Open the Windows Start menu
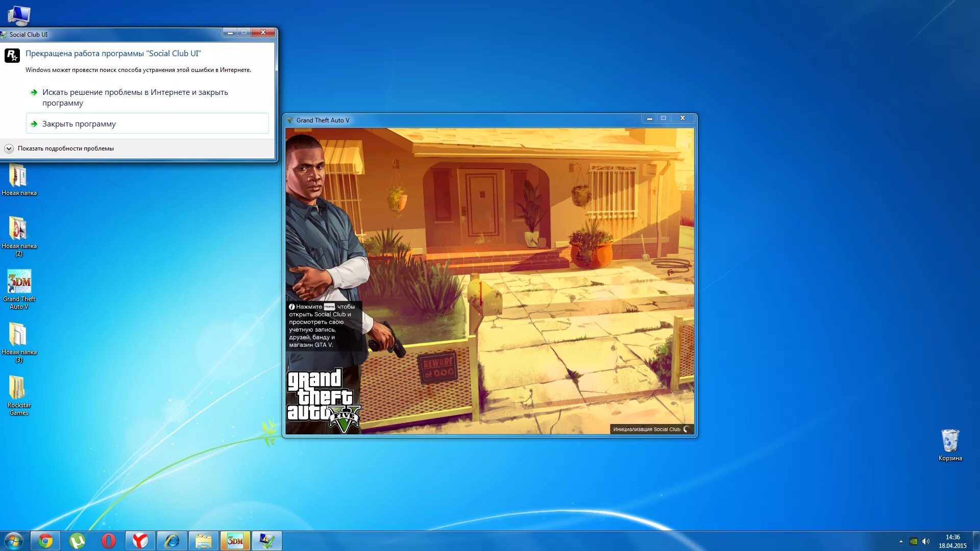 [x=14, y=541]
